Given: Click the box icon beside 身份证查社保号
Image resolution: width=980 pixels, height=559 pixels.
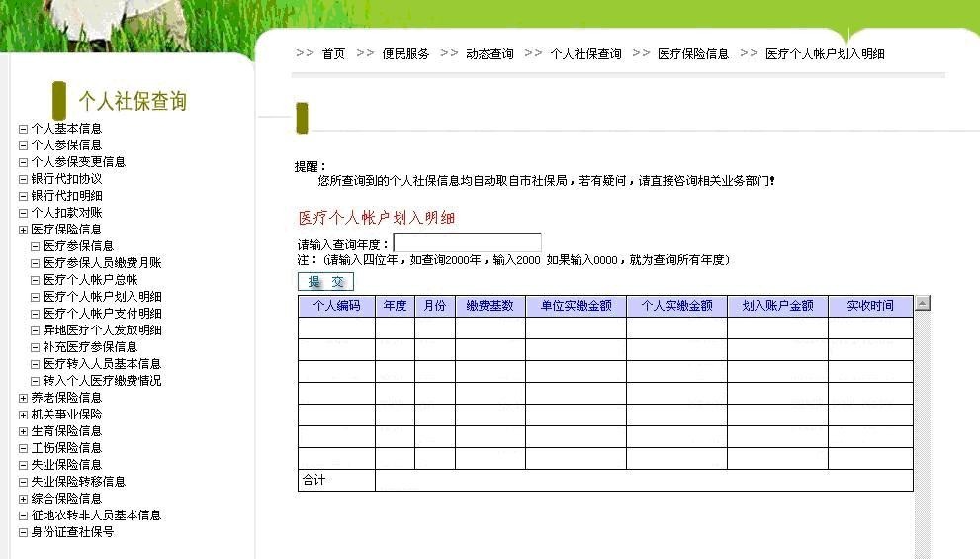Looking at the screenshot, I should (24, 532).
